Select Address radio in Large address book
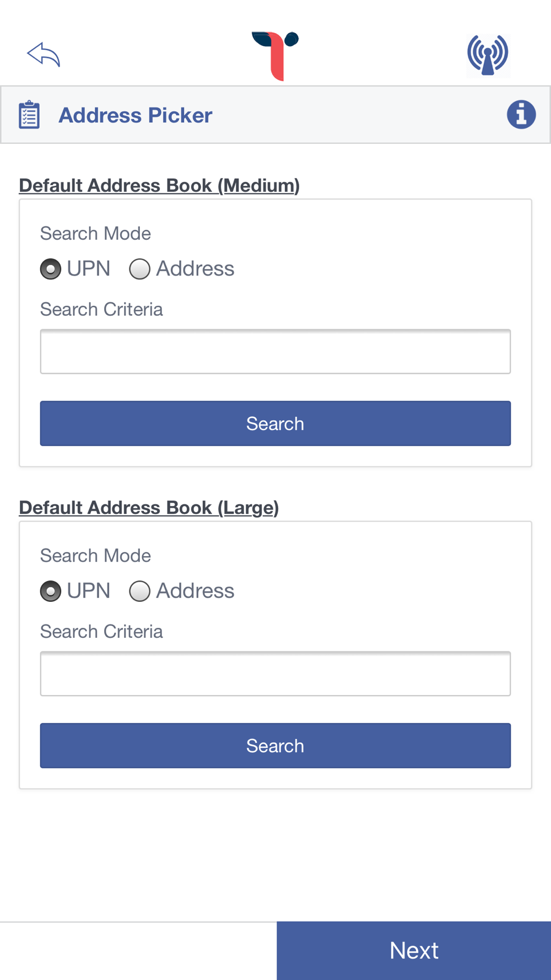 point(140,591)
